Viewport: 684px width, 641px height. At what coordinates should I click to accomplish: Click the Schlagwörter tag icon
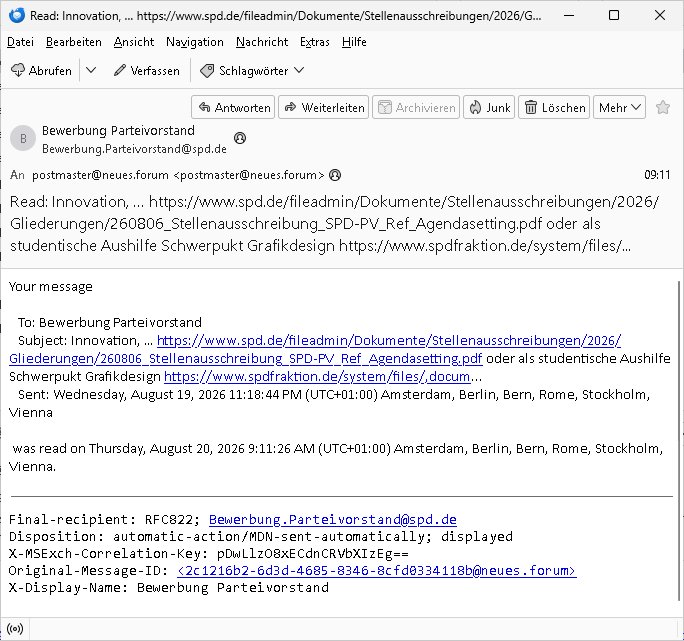(x=207, y=71)
